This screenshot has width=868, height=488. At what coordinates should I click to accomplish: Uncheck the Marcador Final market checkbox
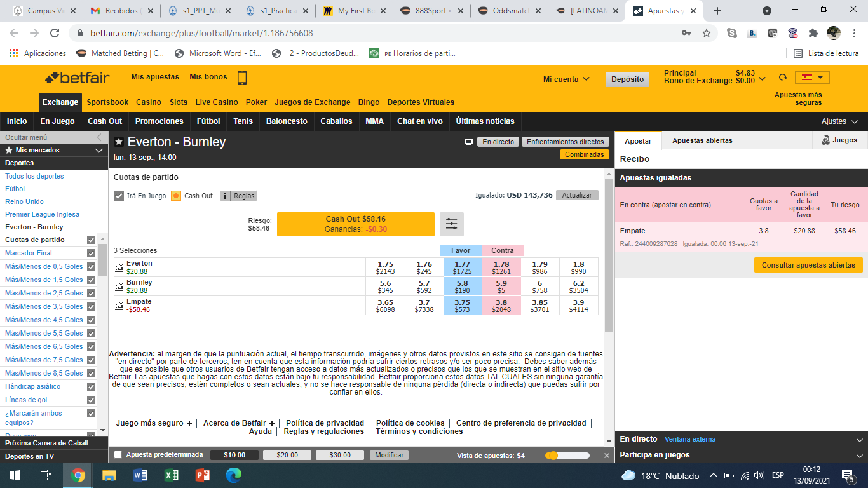[91, 253]
